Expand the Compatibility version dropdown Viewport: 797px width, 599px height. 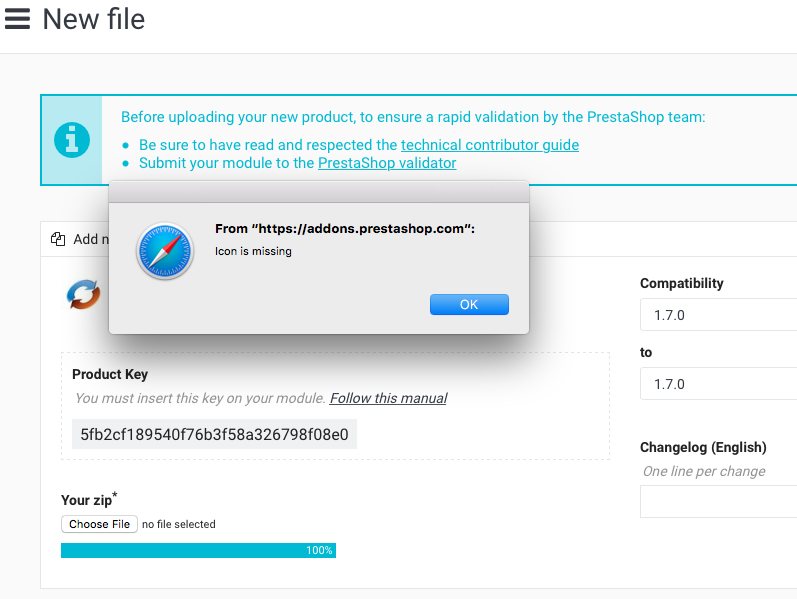718,315
